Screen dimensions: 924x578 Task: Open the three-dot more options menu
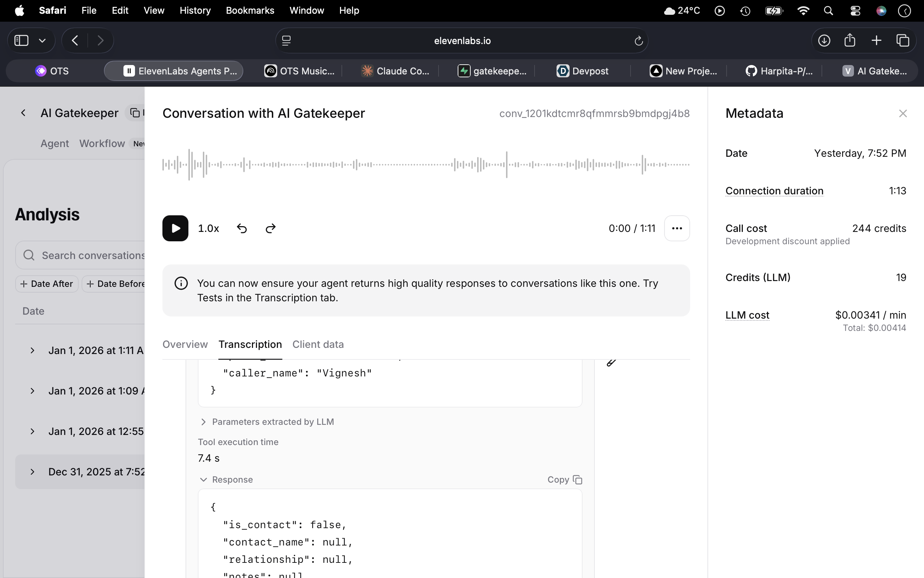click(x=677, y=228)
